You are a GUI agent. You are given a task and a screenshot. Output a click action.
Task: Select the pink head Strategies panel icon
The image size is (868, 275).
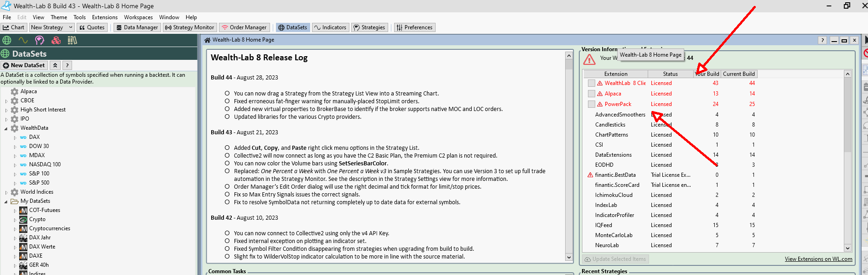point(40,40)
